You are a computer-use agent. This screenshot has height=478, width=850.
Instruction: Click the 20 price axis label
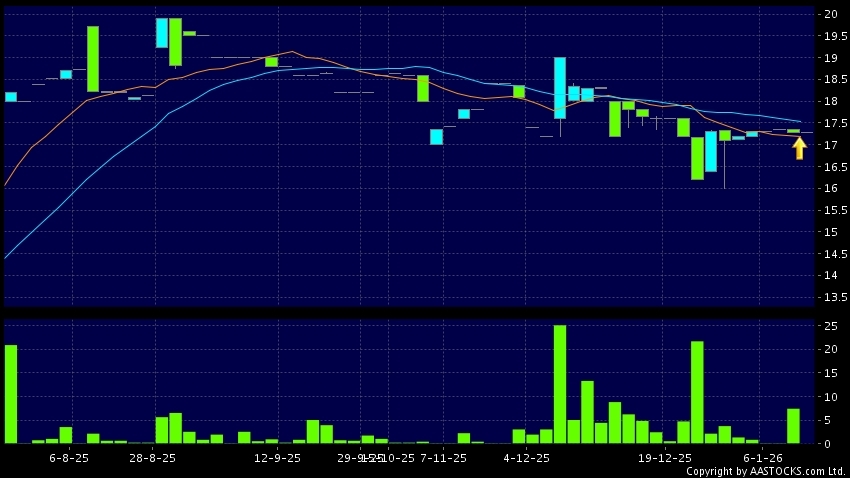point(830,14)
